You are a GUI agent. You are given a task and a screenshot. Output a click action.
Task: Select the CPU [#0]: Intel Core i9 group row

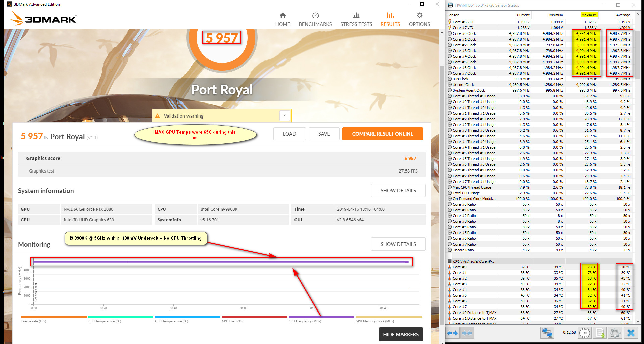(540, 261)
